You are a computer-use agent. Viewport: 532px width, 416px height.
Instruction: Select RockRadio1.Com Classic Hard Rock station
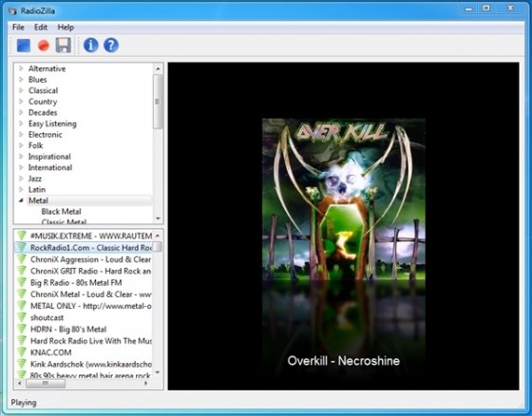pos(90,247)
